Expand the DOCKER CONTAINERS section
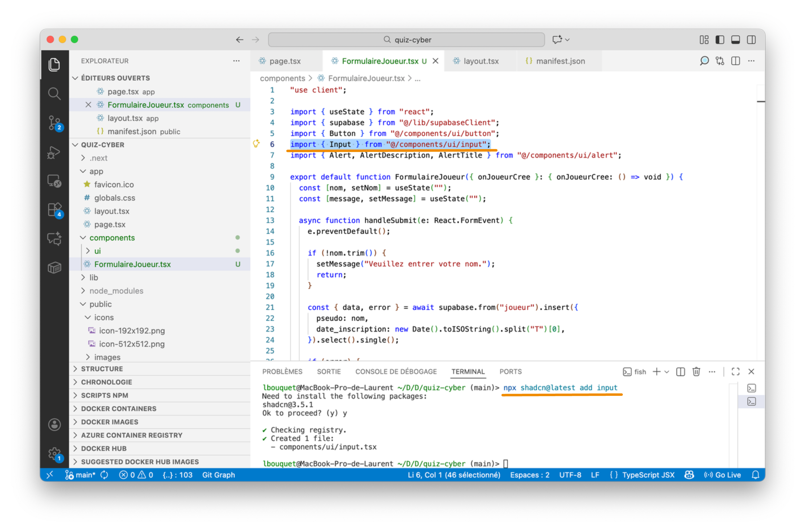 click(x=118, y=409)
